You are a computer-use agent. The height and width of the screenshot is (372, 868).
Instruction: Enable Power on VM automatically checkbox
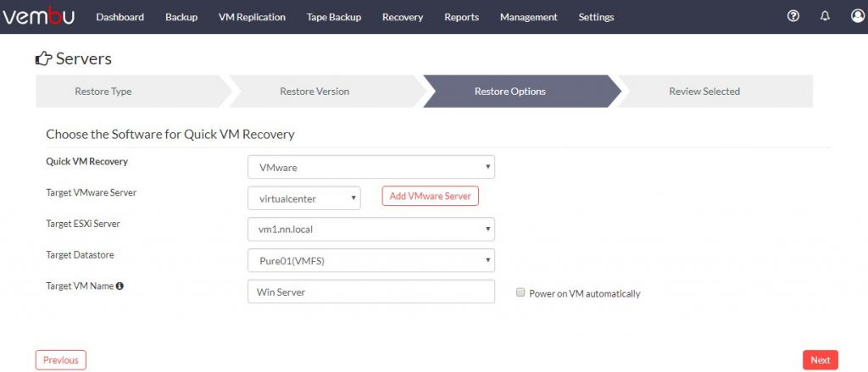click(x=520, y=293)
